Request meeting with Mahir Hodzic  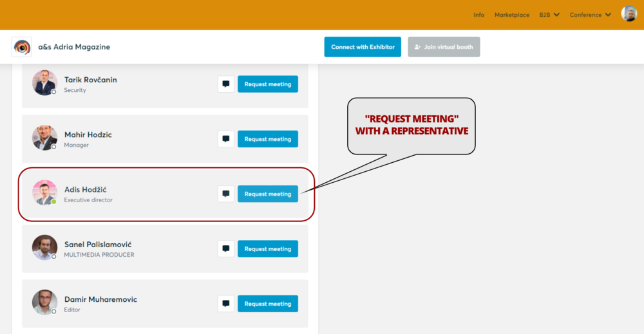pos(268,139)
